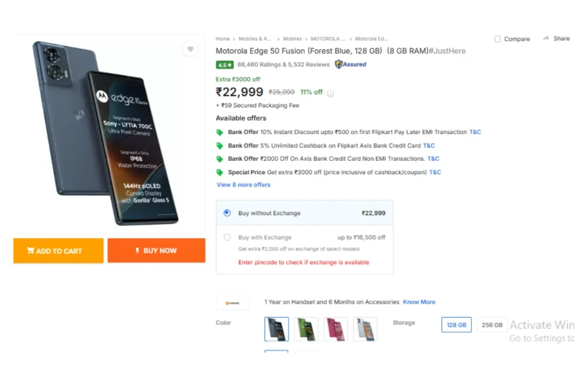Select 256 GB storage option

pyautogui.click(x=492, y=325)
